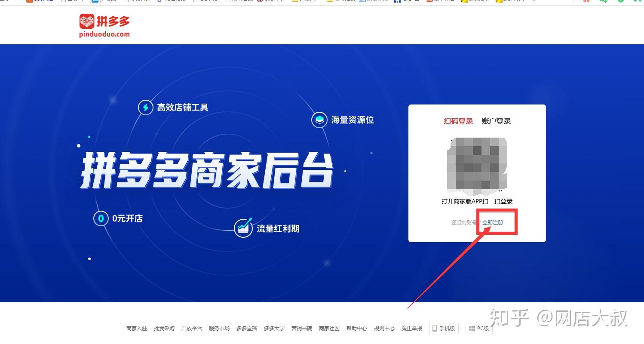Open the 营销书院 footer link
The image size is (644, 344).
click(302, 329)
